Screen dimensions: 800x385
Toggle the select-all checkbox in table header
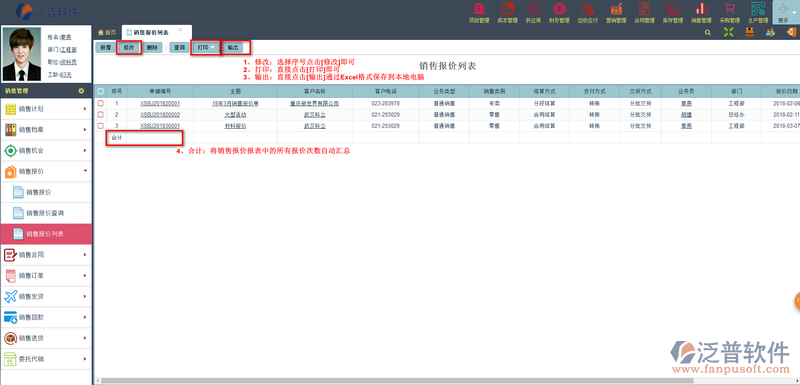click(x=101, y=91)
